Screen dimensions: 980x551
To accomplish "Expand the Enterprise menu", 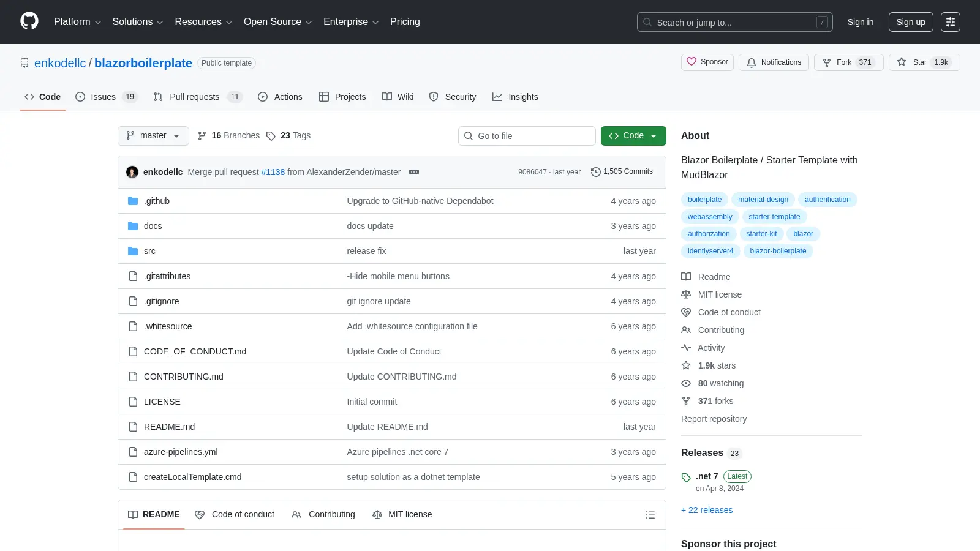I will (x=351, y=22).
